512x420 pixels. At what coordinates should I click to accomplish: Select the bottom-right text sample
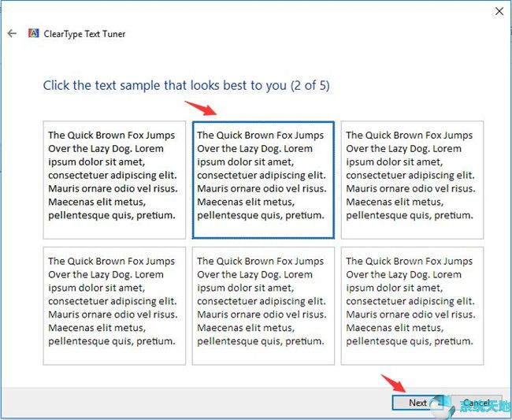click(x=412, y=306)
